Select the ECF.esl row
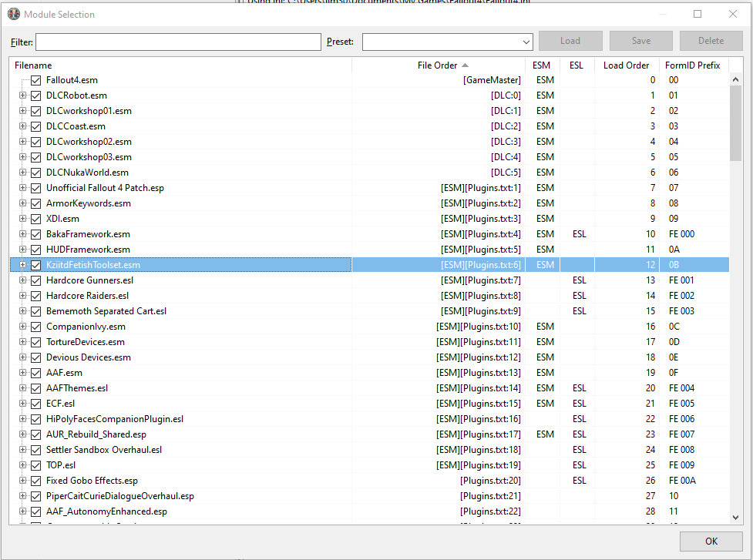This screenshot has width=753, height=560. tap(370, 404)
